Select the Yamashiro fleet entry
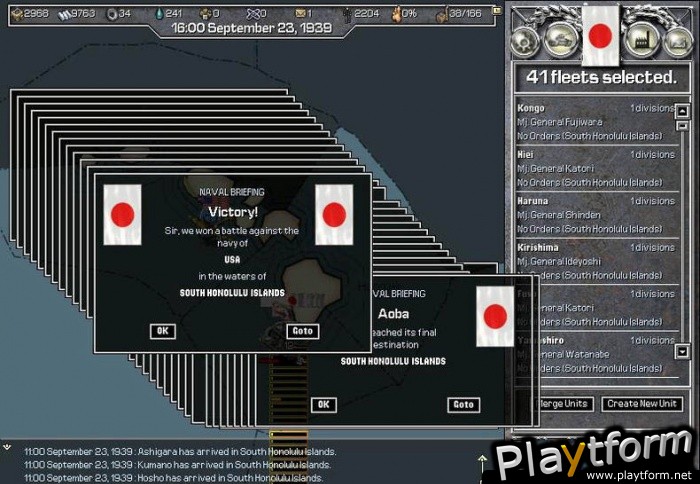Screen dimensions: 700x484 (596, 354)
